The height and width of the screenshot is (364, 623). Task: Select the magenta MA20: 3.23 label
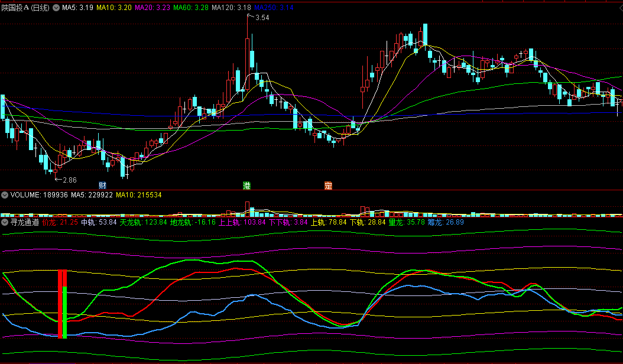coord(152,8)
